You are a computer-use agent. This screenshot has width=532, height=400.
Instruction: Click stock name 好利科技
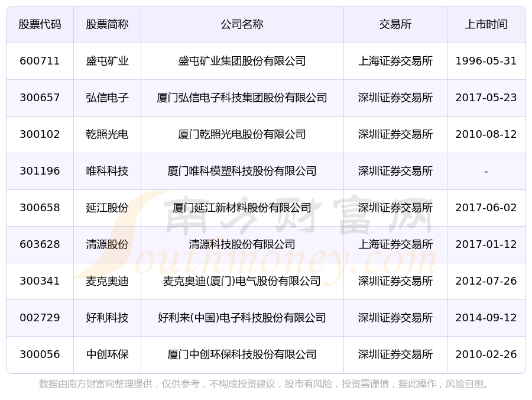107,318
